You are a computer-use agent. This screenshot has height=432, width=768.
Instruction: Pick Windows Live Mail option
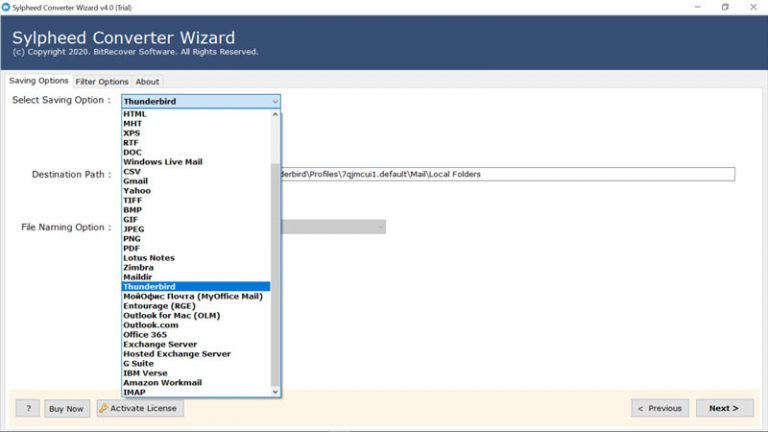click(x=196, y=162)
